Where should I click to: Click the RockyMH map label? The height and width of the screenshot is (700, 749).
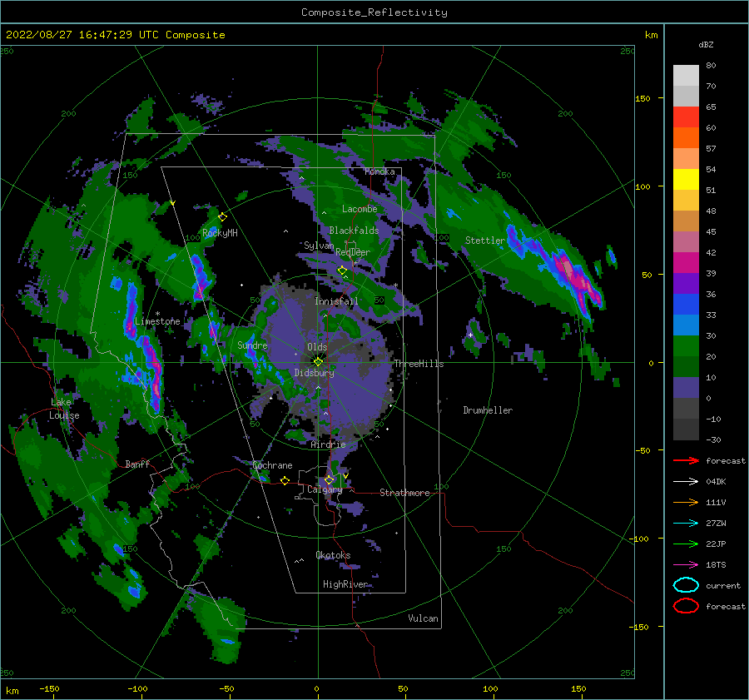point(220,233)
